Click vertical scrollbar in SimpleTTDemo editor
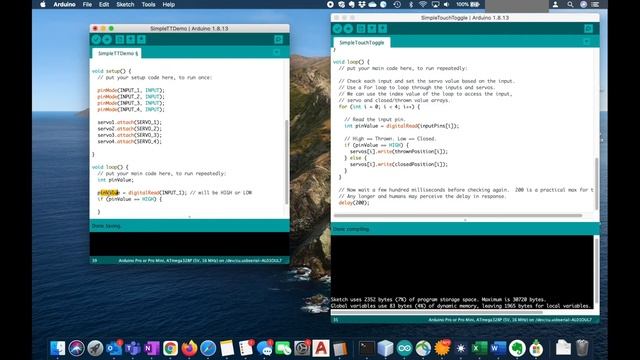This screenshot has width=640, height=360. 287,162
